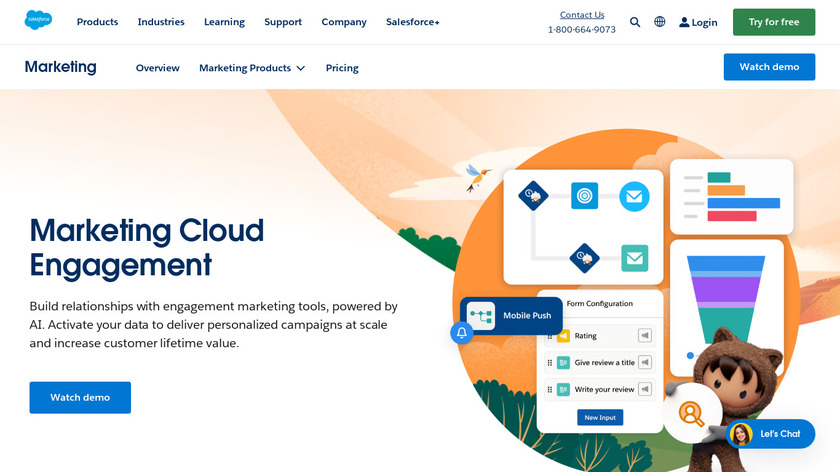
Task: Open the Industries menu
Action: pos(161,22)
